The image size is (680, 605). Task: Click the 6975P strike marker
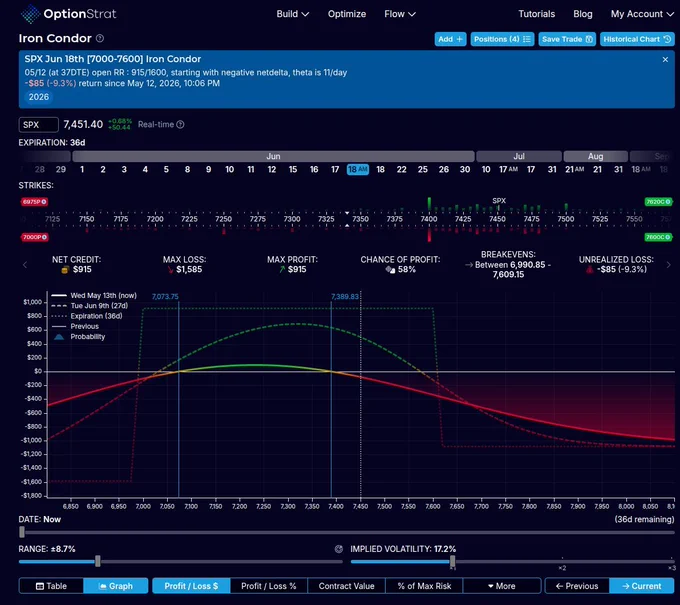(x=34, y=202)
